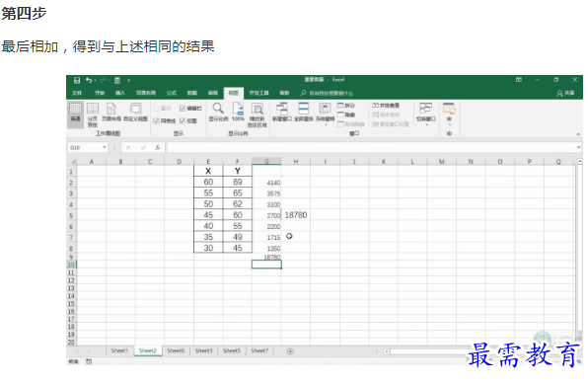Switch to Sheet6 worksheet tab
588x386 pixels.
(x=176, y=350)
